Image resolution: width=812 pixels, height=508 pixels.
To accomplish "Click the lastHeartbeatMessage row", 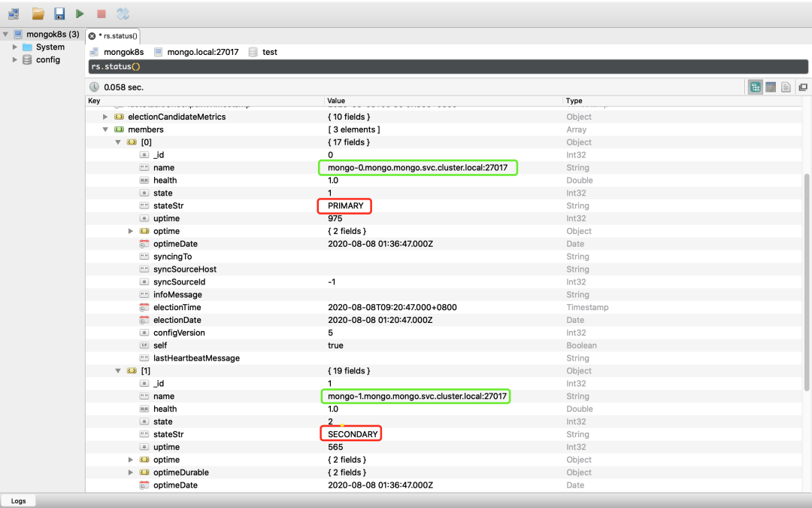I will click(444, 358).
